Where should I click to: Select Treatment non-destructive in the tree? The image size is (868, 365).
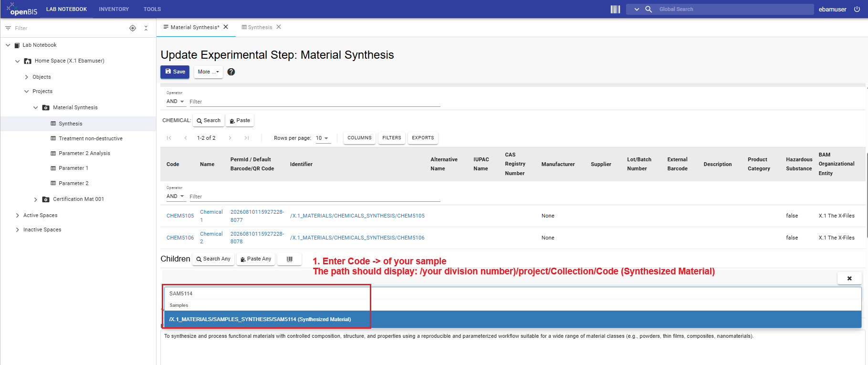click(x=91, y=138)
